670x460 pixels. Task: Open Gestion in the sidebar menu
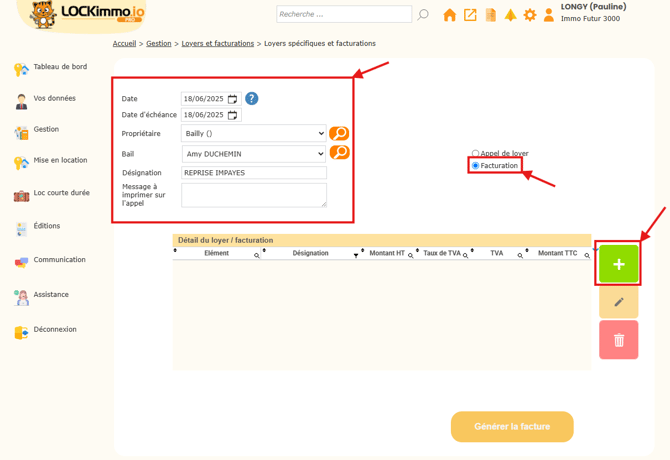click(46, 130)
